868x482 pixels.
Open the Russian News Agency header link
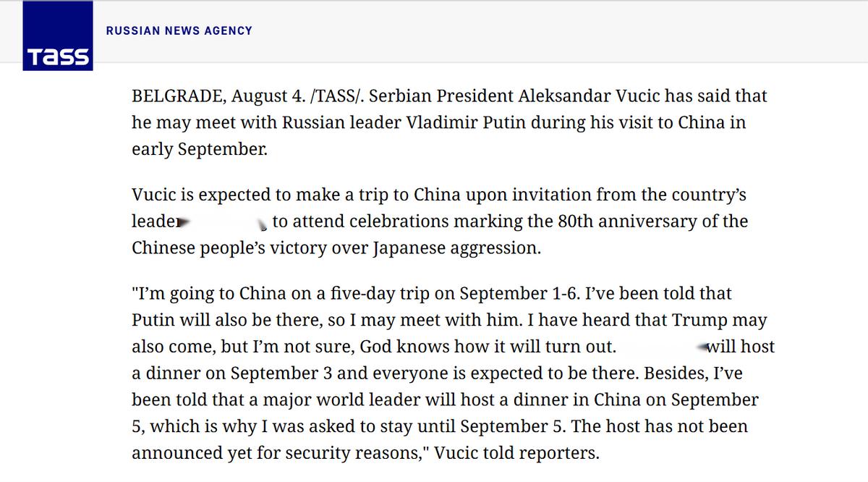click(x=179, y=30)
